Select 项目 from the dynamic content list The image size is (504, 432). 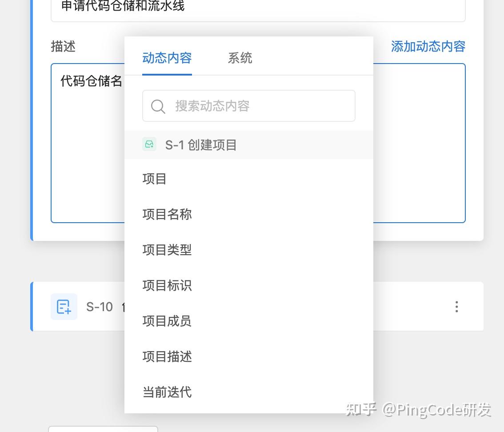click(154, 179)
